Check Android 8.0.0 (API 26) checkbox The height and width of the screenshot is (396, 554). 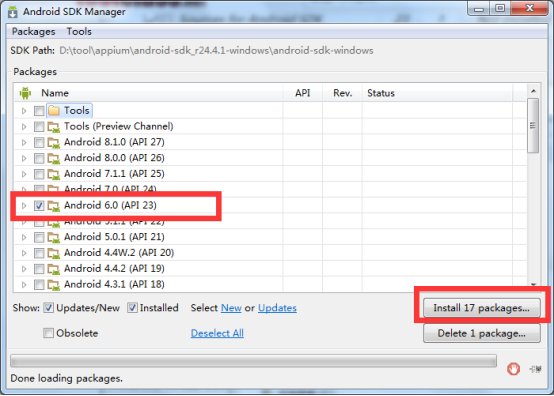click(39, 158)
